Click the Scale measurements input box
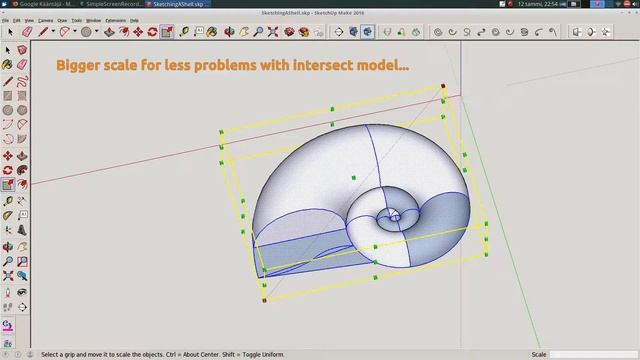The width and height of the screenshot is (640, 360). click(593, 354)
